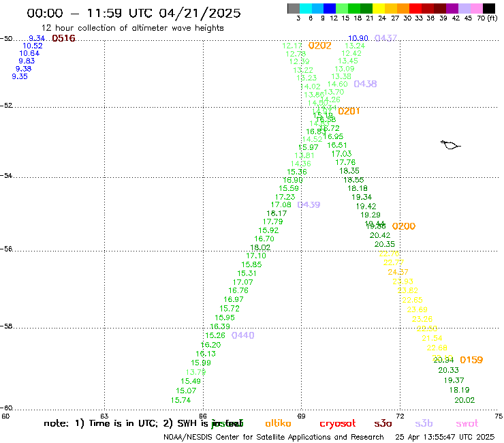Click the wave height value 10.90
This screenshot has height=443, width=504.
[358, 38]
